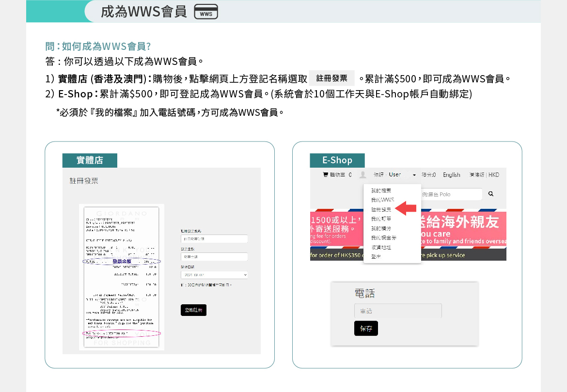Select 我的積分 menu entry

coord(381,228)
